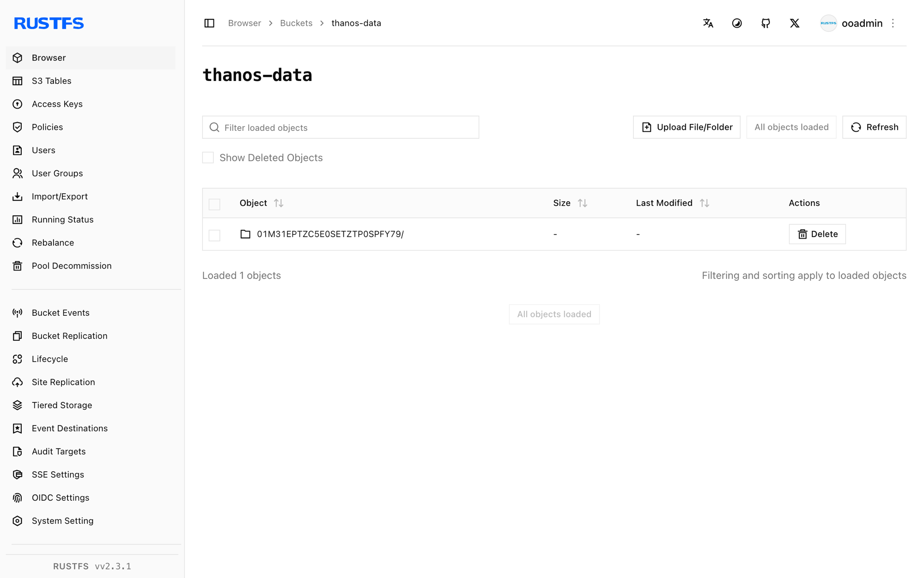The height and width of the screenshot is (578, 924).
Task: Open the ooadmin user menu dots
Action: [x=893, y=23]
